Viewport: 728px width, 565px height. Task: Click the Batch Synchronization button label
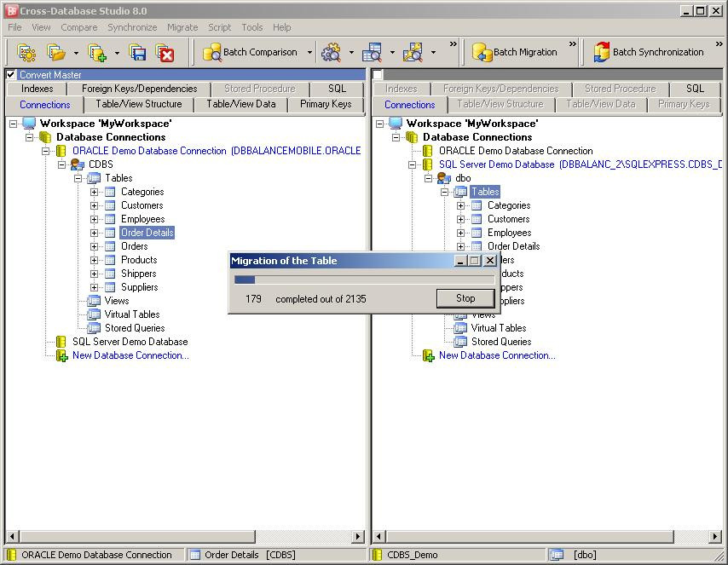point(658,52)
